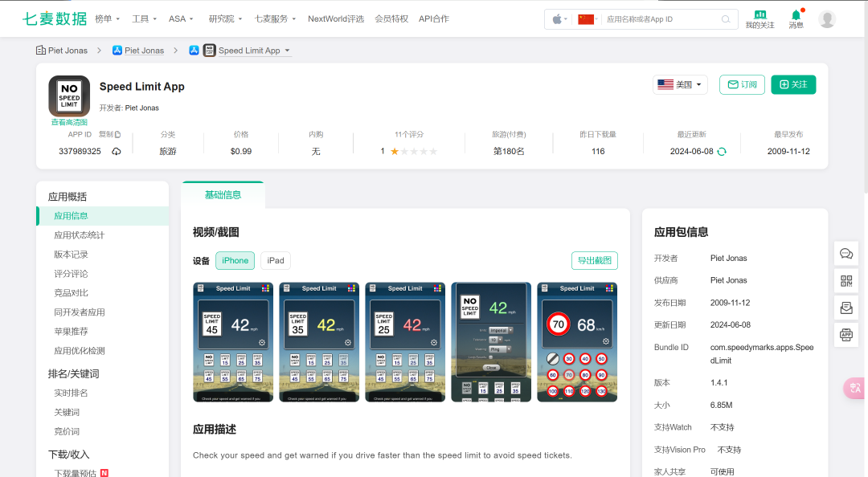Click the APP download floating icon
The width and height of the screenshot is (868, 477).
(845, 334)
